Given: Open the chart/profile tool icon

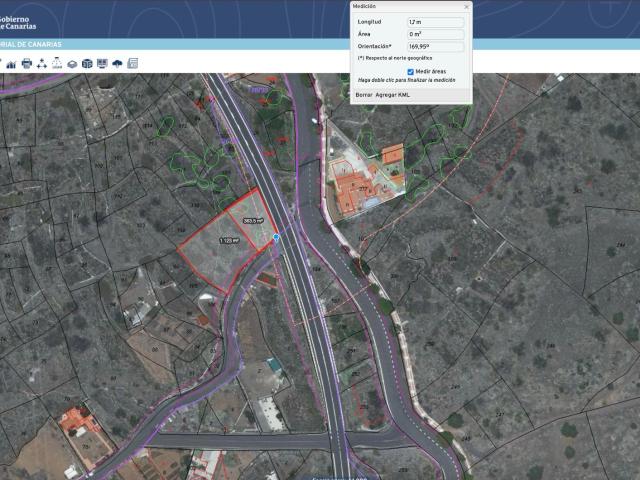Looking at the screenshot, I should tap(11, 64).
